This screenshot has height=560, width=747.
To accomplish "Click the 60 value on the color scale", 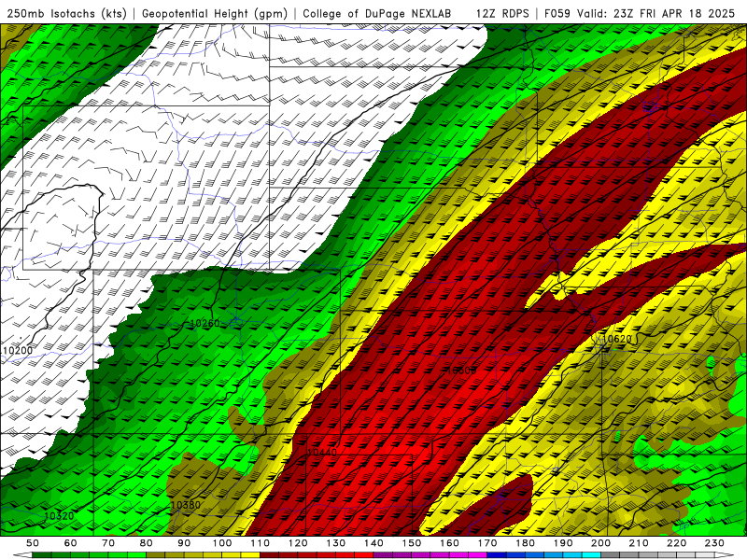I will 71,543.
